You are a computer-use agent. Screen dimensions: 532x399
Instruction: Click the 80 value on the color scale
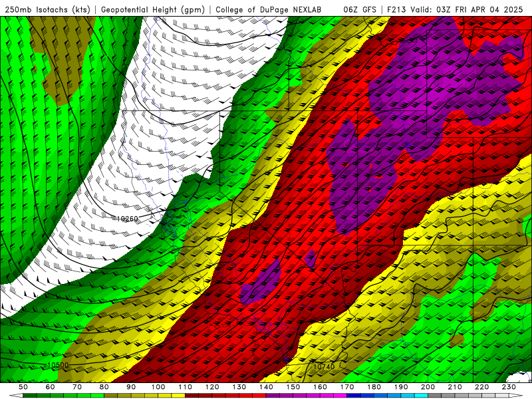coord(104,387)
